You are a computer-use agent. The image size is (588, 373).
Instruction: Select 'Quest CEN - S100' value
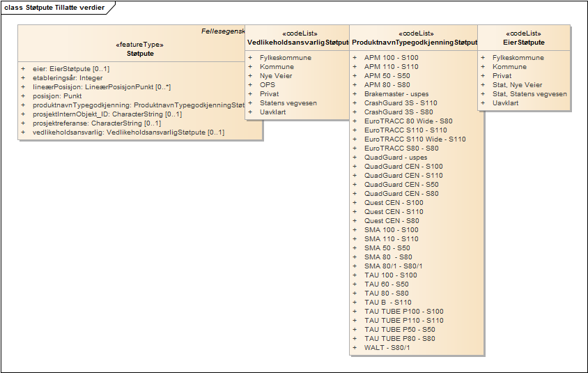pyautogui.click(x=394, y=202)
